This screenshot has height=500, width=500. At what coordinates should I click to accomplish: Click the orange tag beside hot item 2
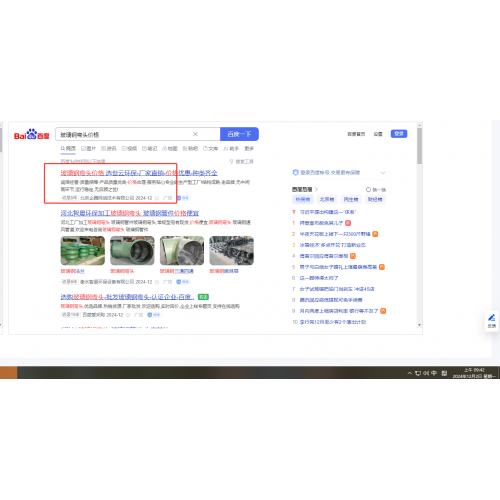coord(375,234)
